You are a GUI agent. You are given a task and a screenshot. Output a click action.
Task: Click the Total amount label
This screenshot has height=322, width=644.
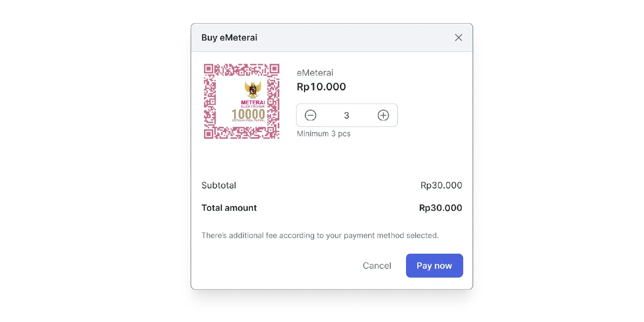pos(229,208)
